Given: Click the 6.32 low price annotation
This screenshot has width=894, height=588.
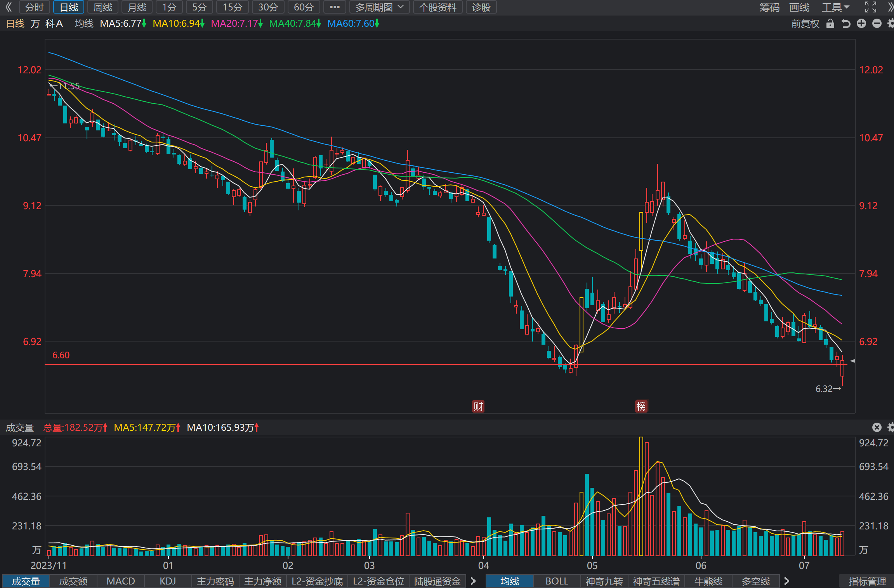Looking at the screenshot, I should (x=828, y=389).
